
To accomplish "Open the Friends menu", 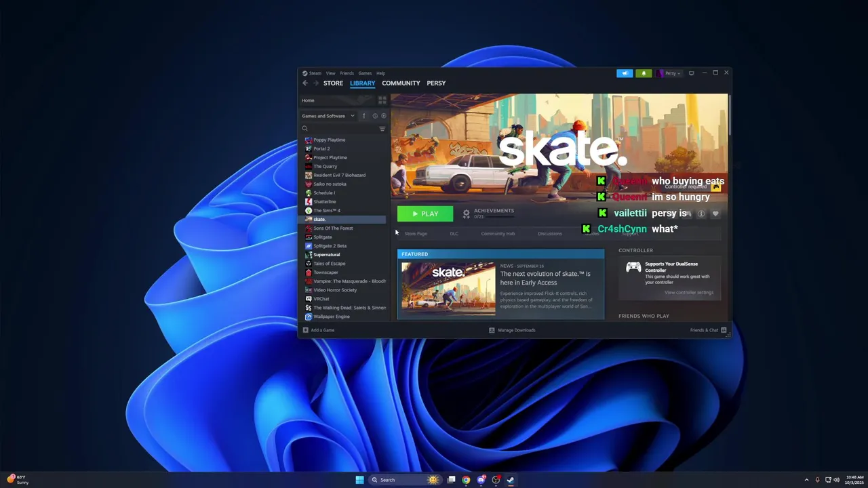I will [347, 73].
